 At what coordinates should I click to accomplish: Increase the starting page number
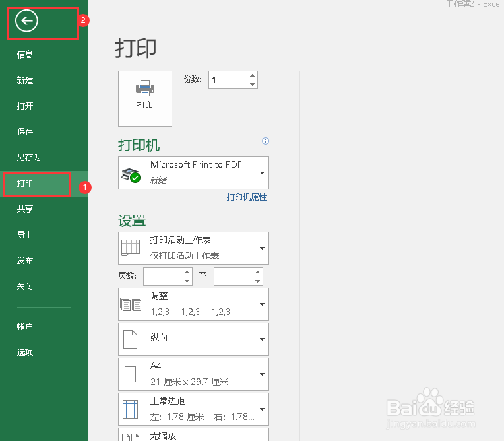[187, 272]
